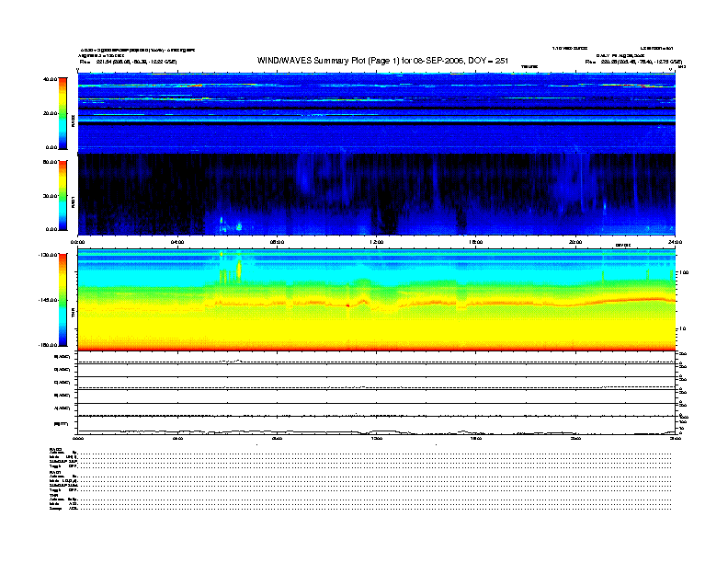728x563 pixels.
Task: Click the dark second spectrogram panel
Action: (377, 194)
